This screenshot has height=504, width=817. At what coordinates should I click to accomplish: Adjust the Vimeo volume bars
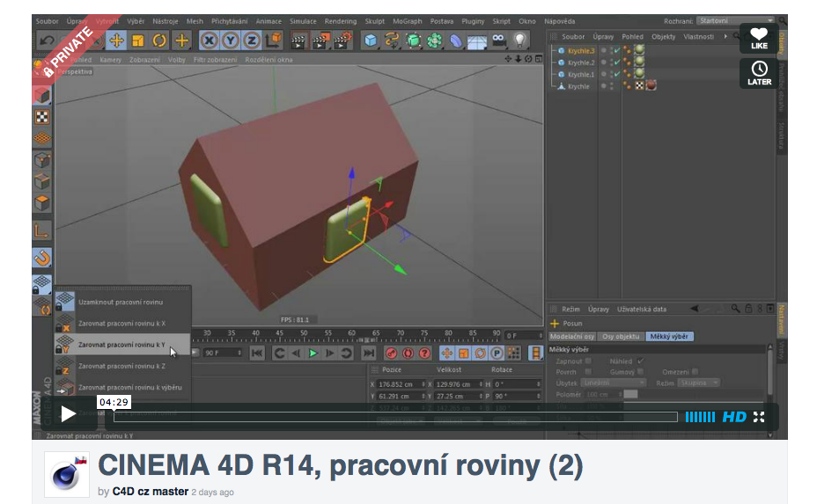click(x=700, y=417)
